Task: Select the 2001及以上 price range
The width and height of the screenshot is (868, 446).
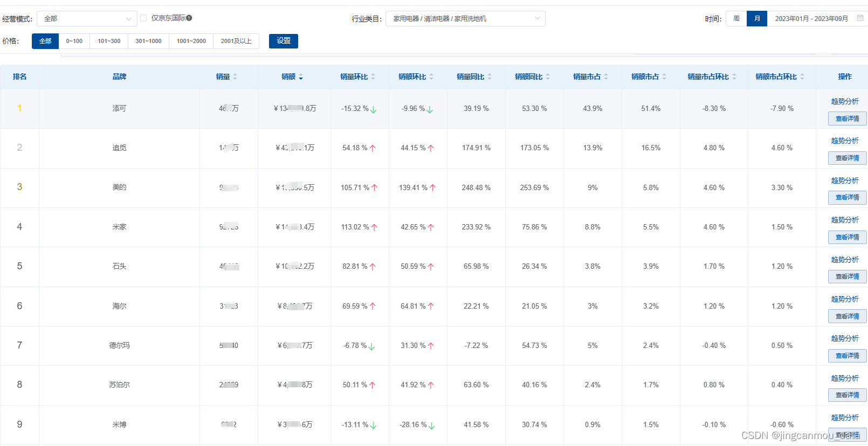Action: (x=236, y=41)
